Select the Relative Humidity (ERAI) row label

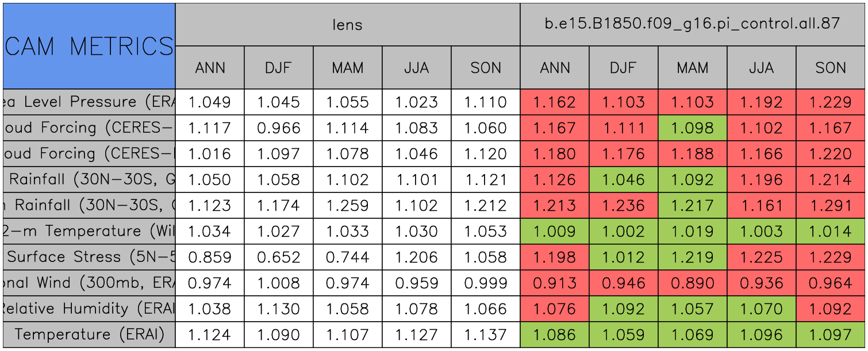pyautogui.click(x=89, y=308)
